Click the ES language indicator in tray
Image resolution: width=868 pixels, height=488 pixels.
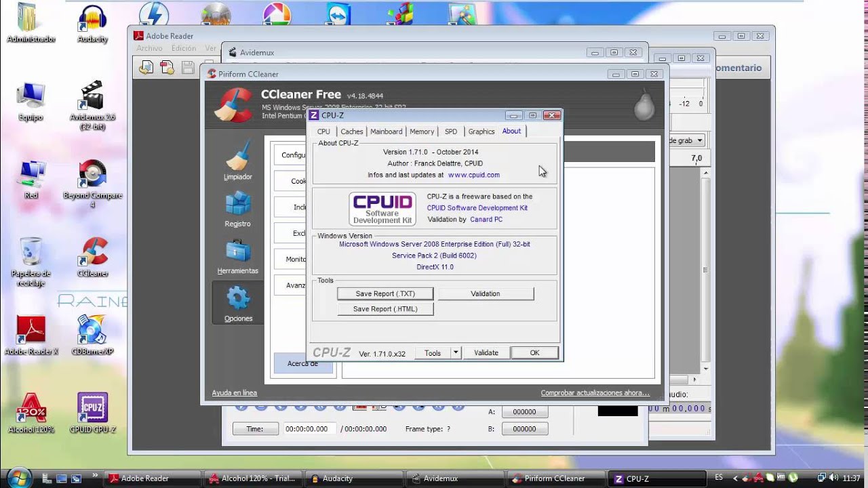[718, 478]
